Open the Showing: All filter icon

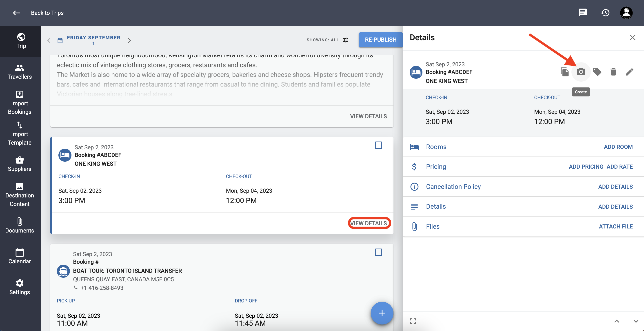point(346,40)
